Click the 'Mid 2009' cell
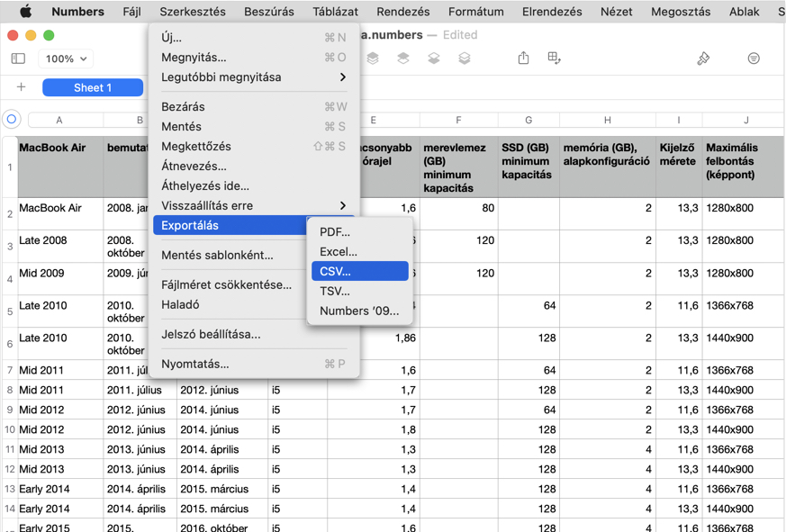This screenshot has width=786, height=532. pyautogui.click(x=60, y=279)
